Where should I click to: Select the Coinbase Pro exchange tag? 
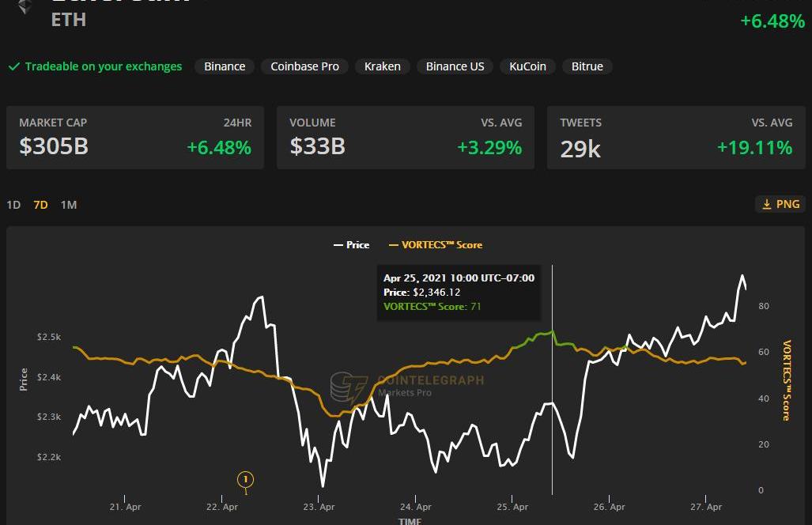coord(304,66)
